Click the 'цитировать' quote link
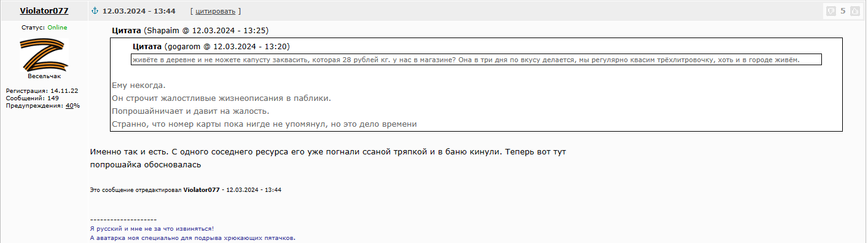Viewport: 868px width, 243px height. click(216, 11)
